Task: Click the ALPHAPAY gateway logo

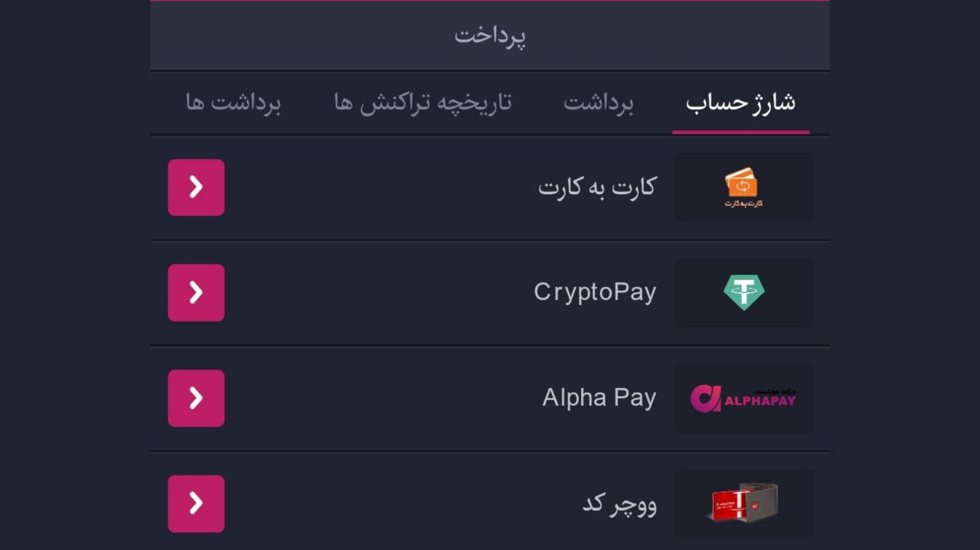Action: click(742, 398)
